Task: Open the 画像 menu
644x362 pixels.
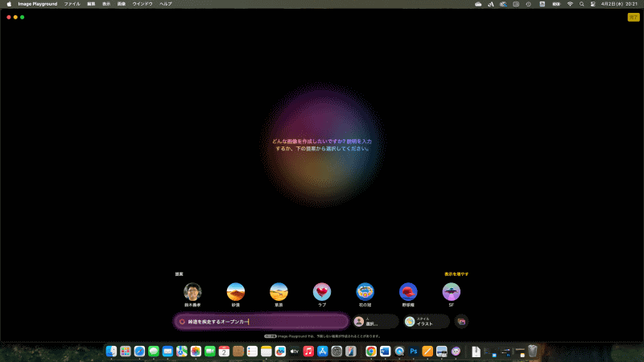Action: pos(122,4)
